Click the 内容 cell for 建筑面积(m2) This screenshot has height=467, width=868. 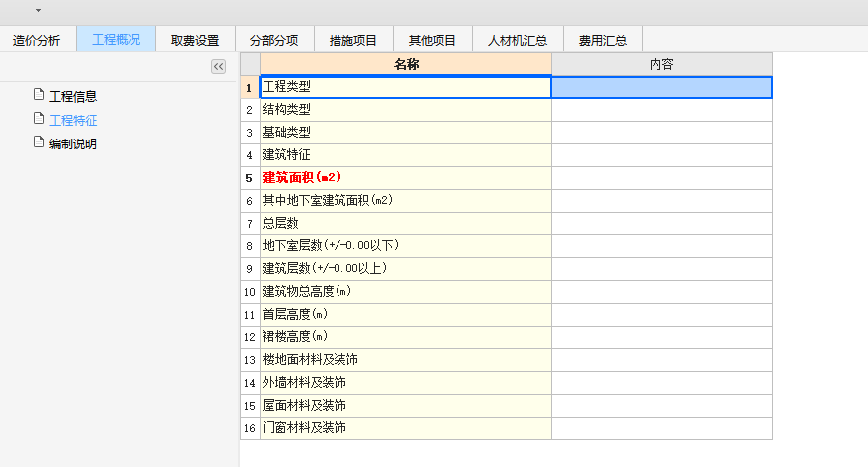point(661,178)
